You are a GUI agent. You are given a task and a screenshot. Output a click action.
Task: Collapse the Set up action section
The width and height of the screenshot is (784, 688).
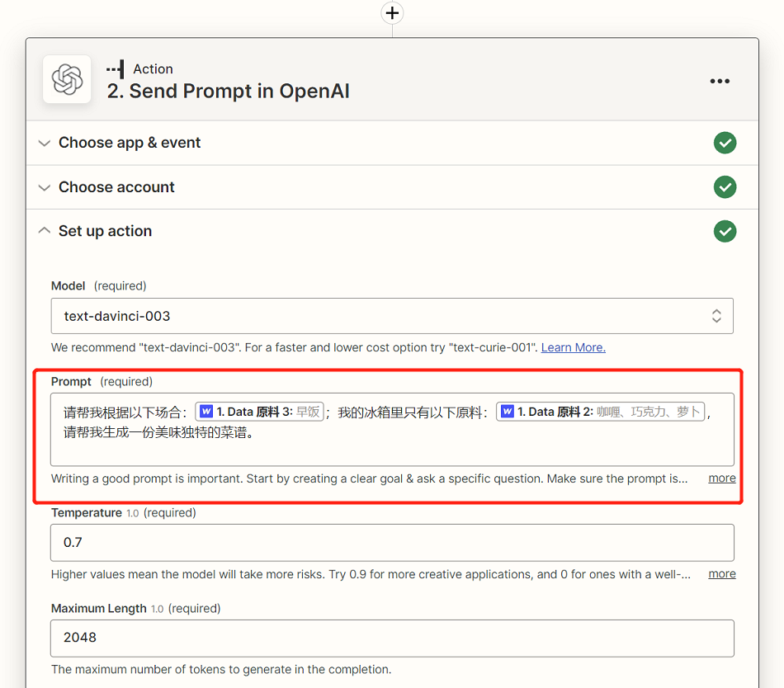(x=45, y=230)
